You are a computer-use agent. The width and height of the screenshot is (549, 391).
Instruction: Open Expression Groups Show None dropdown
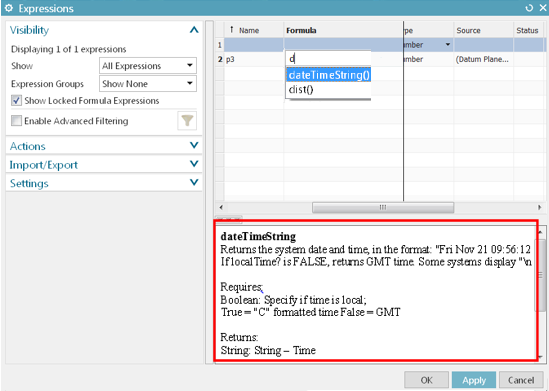click(148, 84)
